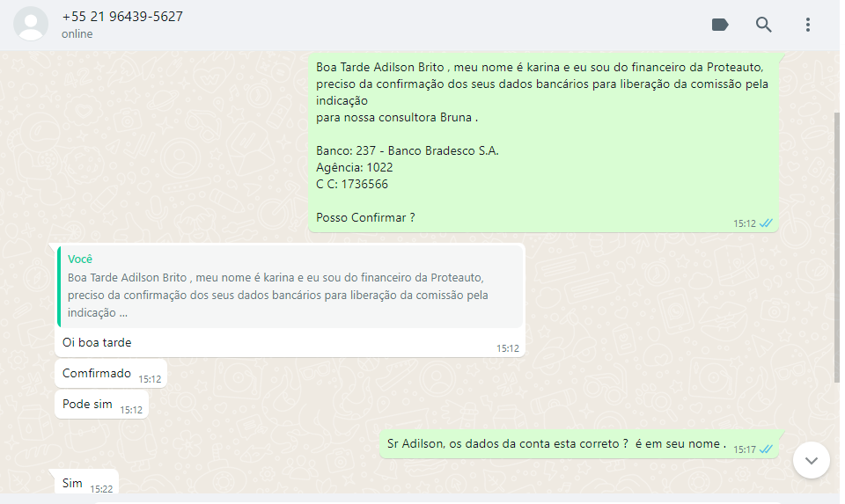The image size is (845, 504).
Task: Click the "Agência: 1022" line
Action: tap(354, 167)
